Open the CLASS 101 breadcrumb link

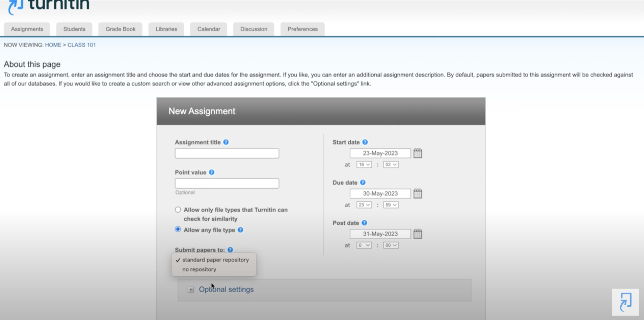pos(82,45)
